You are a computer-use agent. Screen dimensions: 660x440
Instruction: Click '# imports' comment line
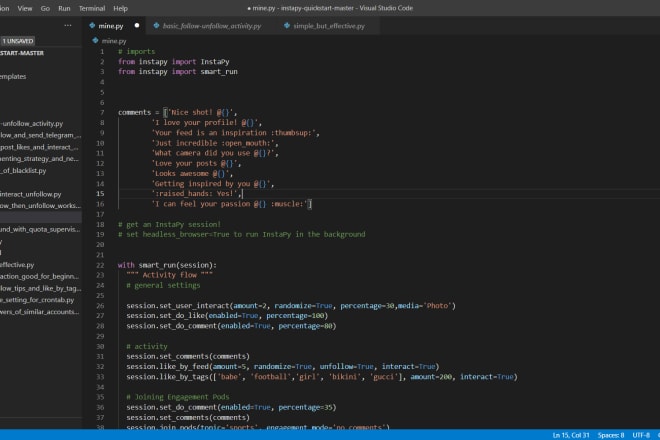pos(136,51)
